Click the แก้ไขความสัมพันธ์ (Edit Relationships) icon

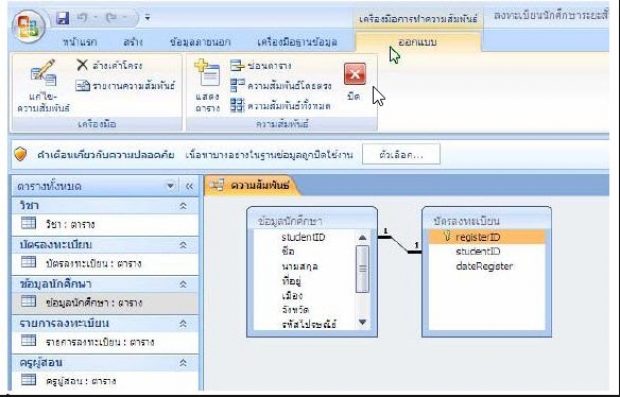coord(43,72)
